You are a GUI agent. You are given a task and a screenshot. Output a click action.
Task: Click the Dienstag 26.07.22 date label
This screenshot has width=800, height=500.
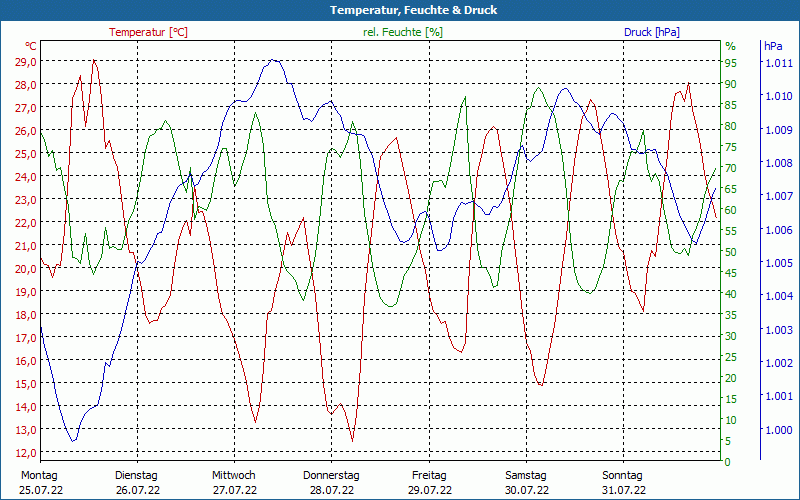coord(137,483)
